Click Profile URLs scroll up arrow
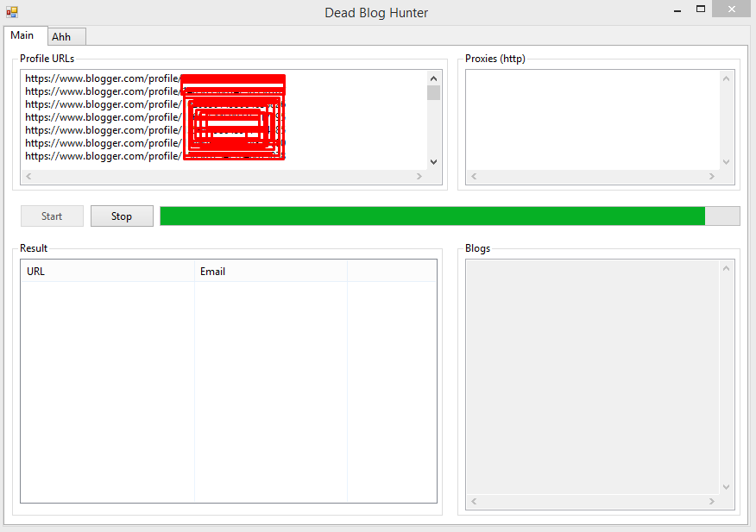This screenshot has height=532, width=756. coord(433,78)
